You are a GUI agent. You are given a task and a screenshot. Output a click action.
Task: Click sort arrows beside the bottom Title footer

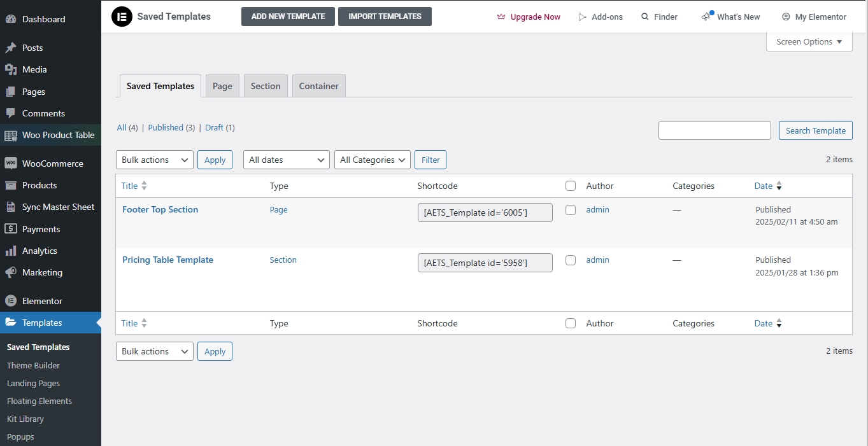coord(144,323)
